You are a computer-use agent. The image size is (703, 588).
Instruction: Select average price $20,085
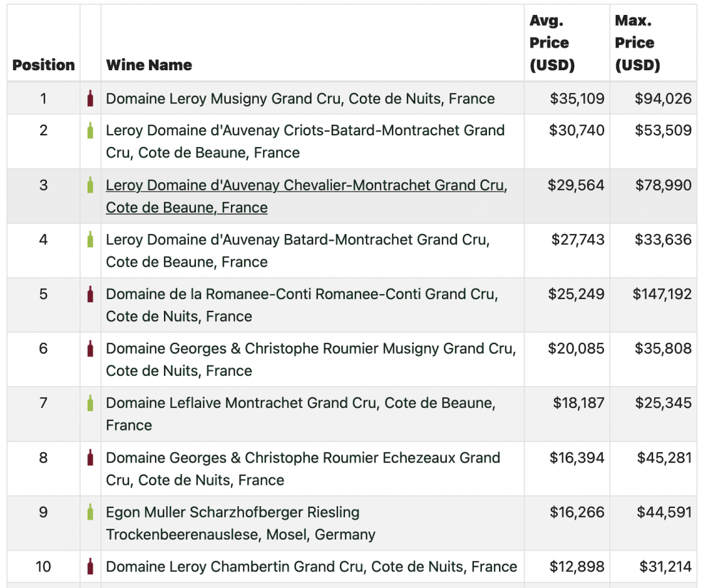coord(576,349)
